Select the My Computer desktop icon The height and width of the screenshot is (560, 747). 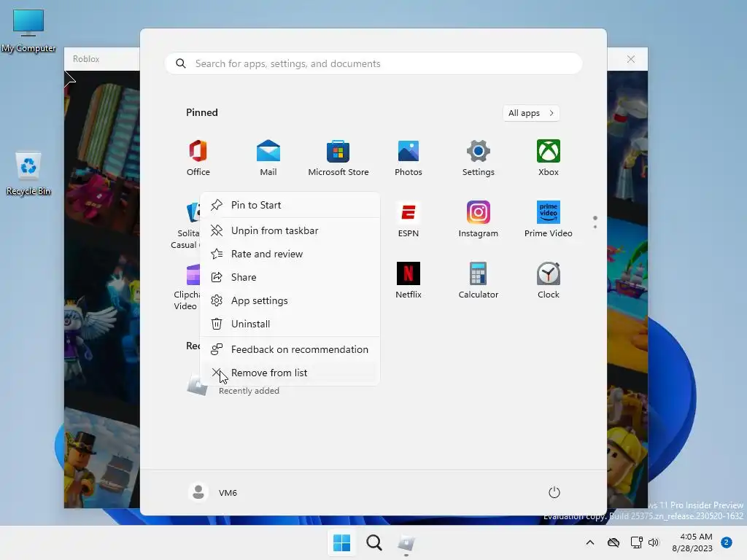coord(28,31)
